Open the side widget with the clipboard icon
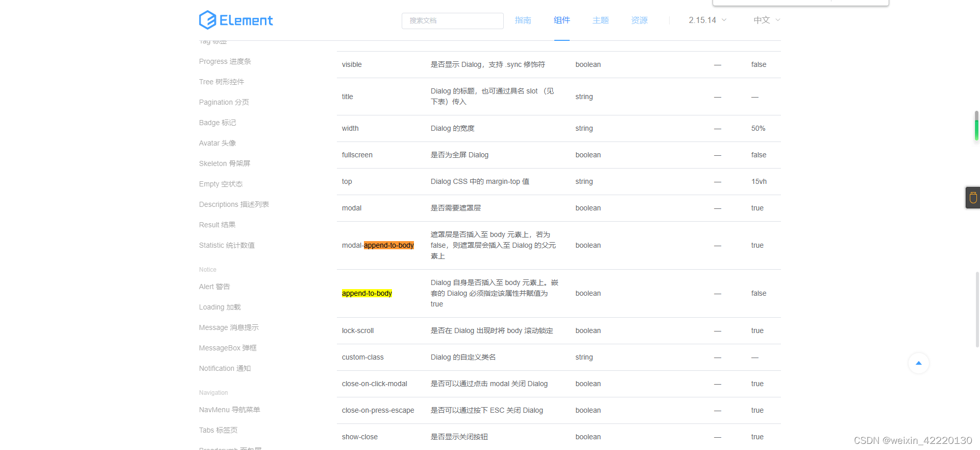 click(x=973, y=198)
